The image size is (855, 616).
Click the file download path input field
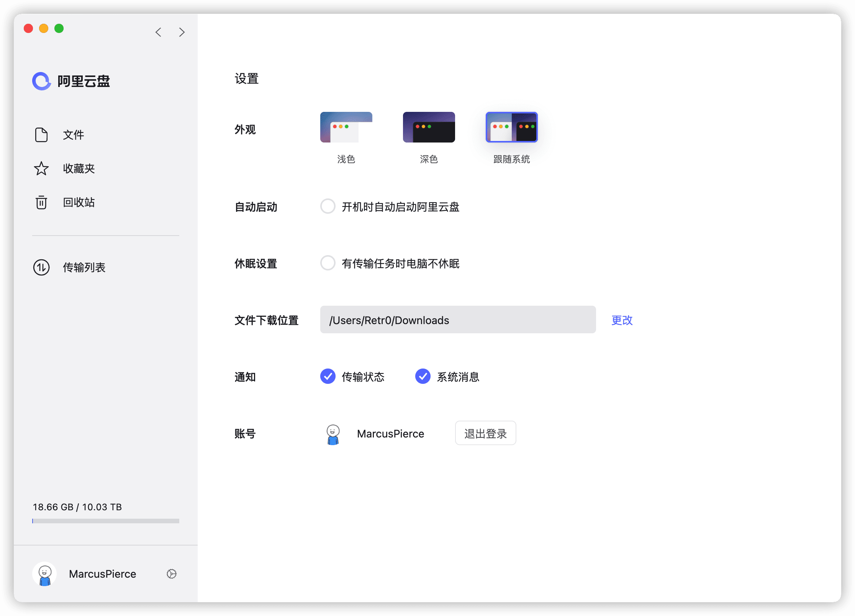[459, 321]
